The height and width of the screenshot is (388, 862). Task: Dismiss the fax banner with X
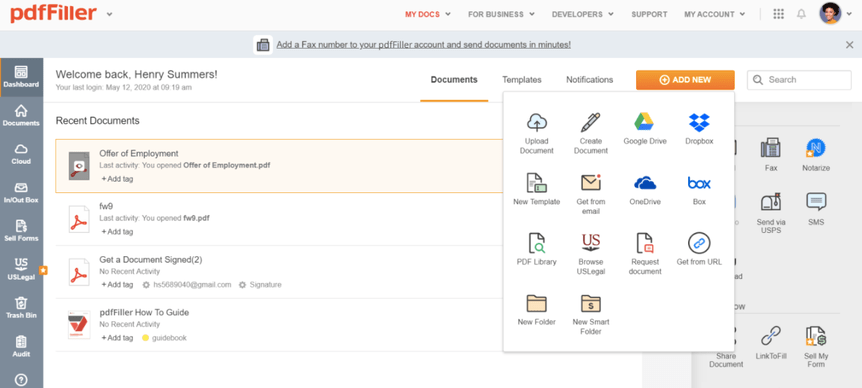[849, 45]
